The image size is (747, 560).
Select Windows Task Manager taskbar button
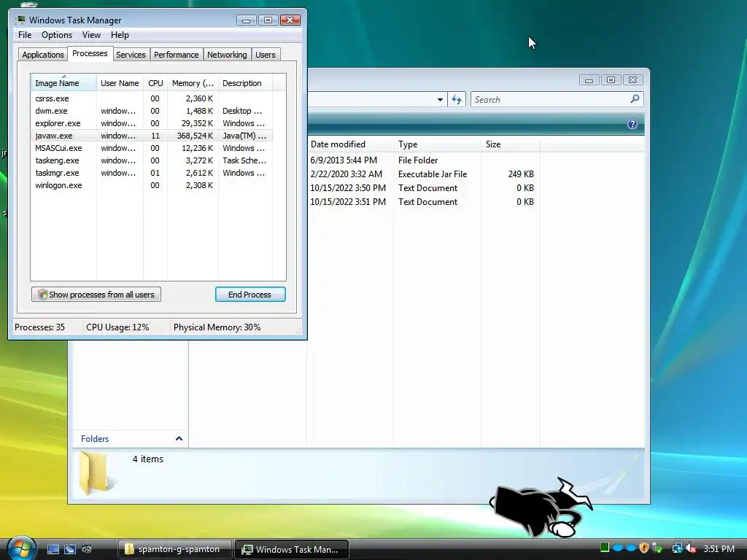292,549
